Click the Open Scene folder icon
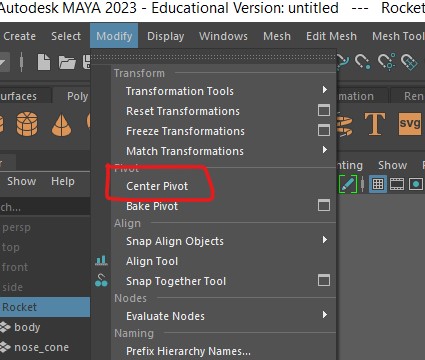The height and width of the screenshot is (360, 425). (67, 62)
